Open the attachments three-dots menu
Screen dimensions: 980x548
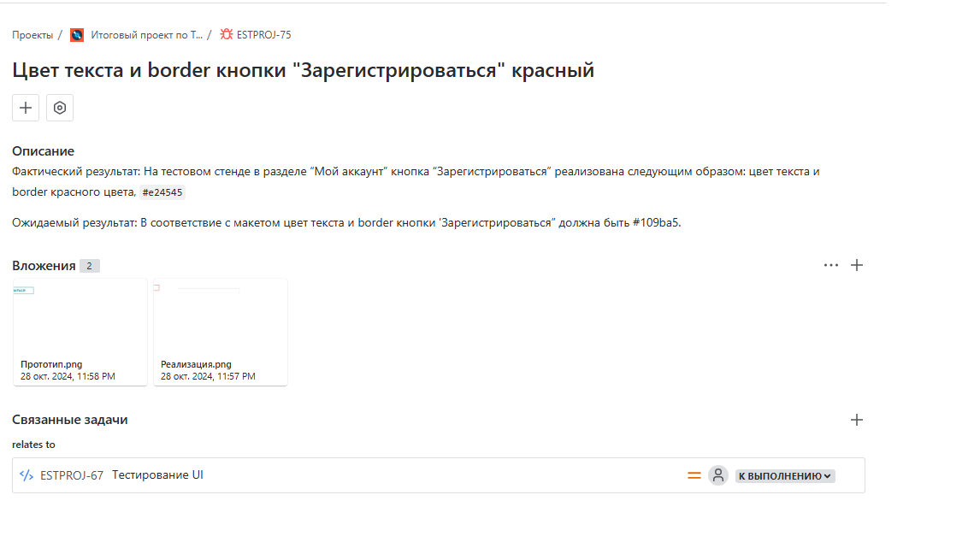831,265
